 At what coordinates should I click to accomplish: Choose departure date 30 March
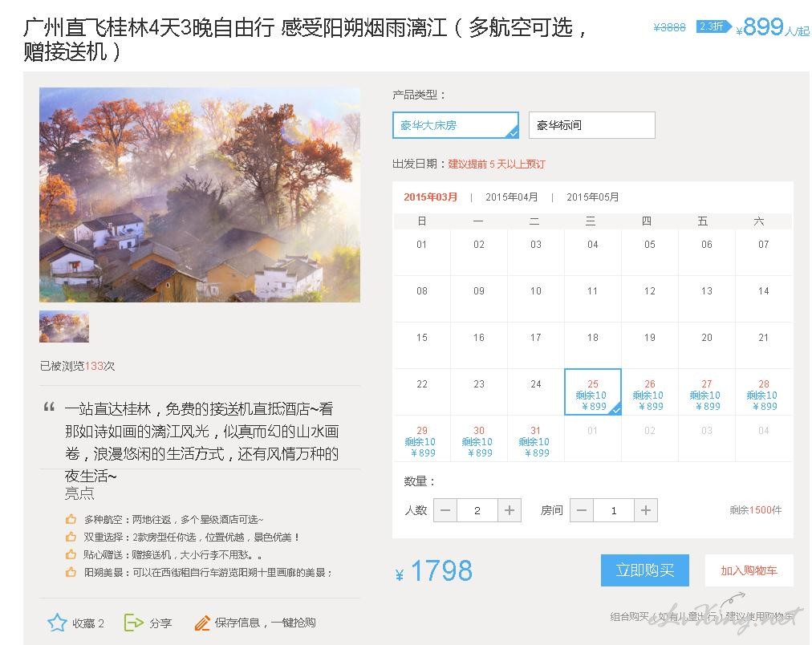click(x=479, y=439)
